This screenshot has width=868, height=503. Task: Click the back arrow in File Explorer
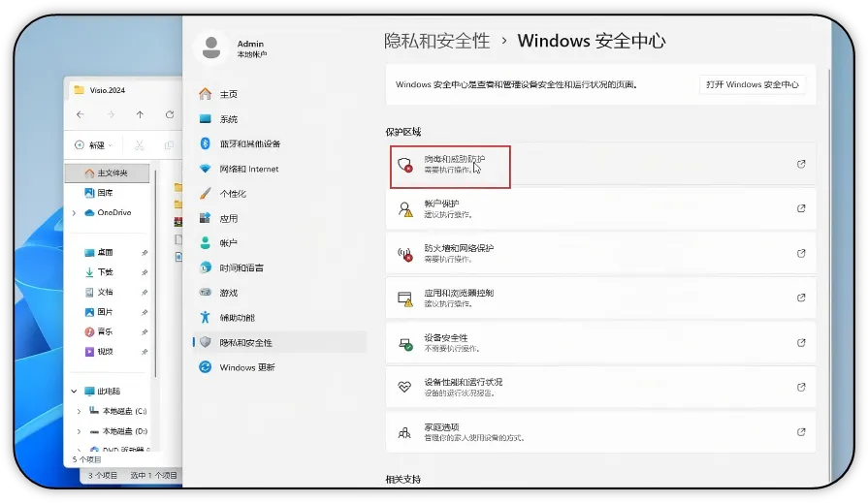pyautogui.click(x=80, y=114)
